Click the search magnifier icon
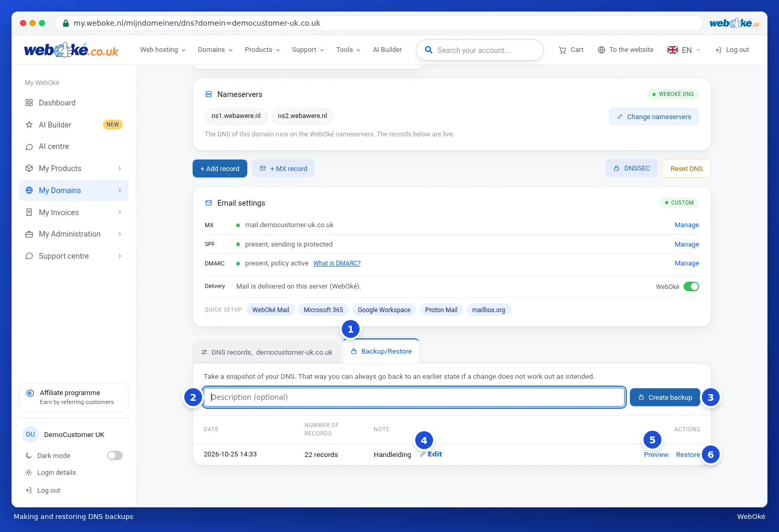Image resolution: width=779 pixels, height=532 pixels. pyautogui.click(x=428, y=50)
